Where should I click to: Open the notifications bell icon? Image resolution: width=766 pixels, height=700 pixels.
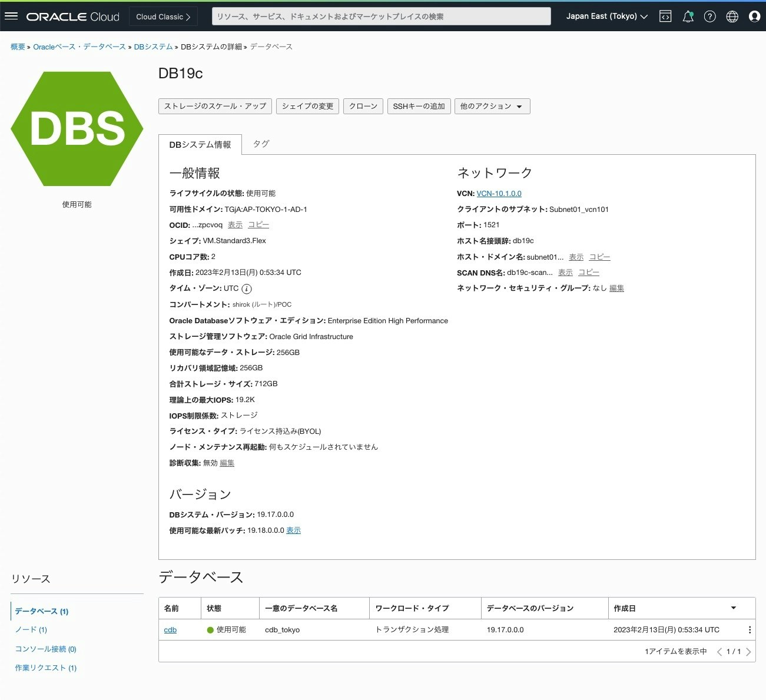pos(687,16)
